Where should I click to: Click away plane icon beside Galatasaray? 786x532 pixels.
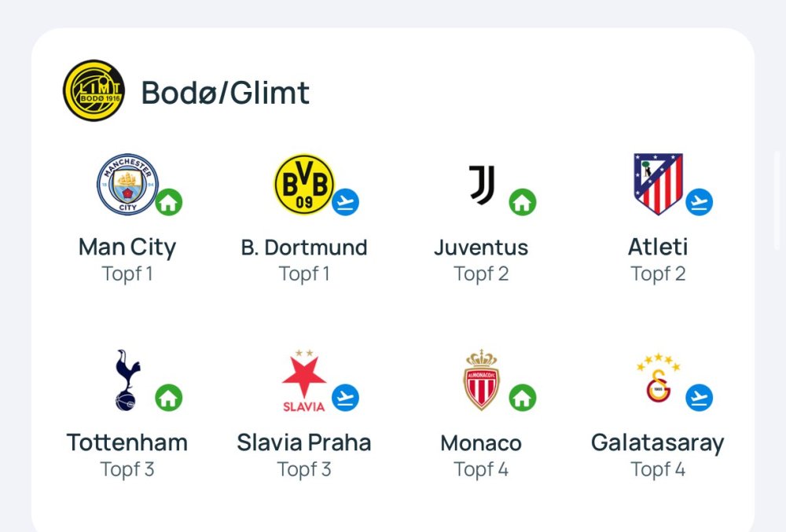[x=699, y=398]
